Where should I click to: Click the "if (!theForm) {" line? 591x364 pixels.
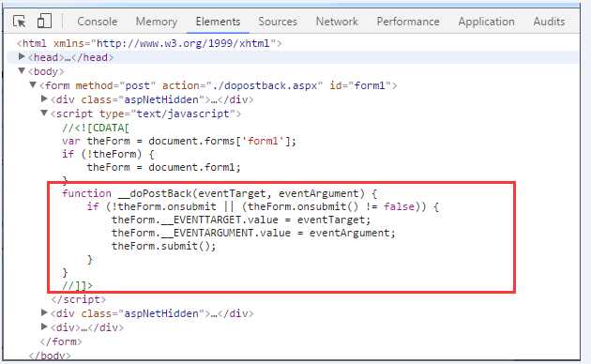108,154
